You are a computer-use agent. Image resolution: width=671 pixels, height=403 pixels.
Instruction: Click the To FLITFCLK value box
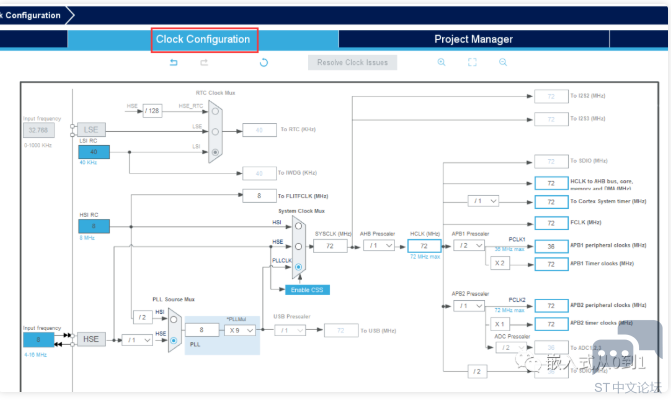(259, 196)
